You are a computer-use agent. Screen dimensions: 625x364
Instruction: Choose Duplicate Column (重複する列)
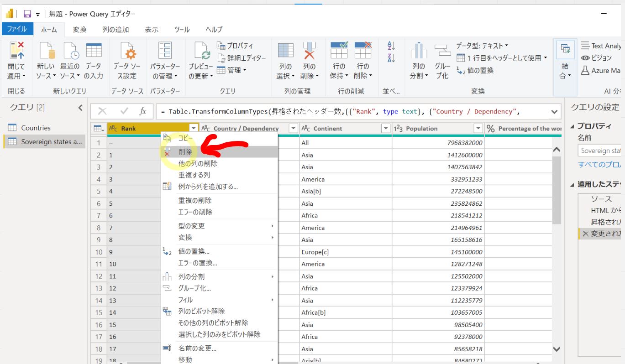(220, 175)
